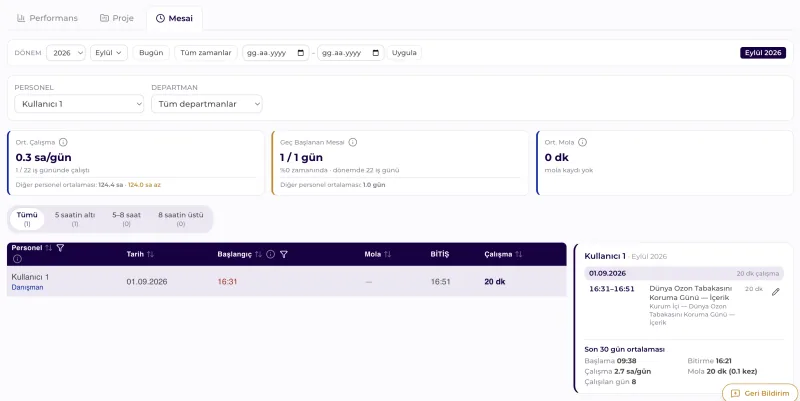Viewport: 800px width, 401px height.
Task: Open the 2026 year dropdown
Action: coord(66,53)
